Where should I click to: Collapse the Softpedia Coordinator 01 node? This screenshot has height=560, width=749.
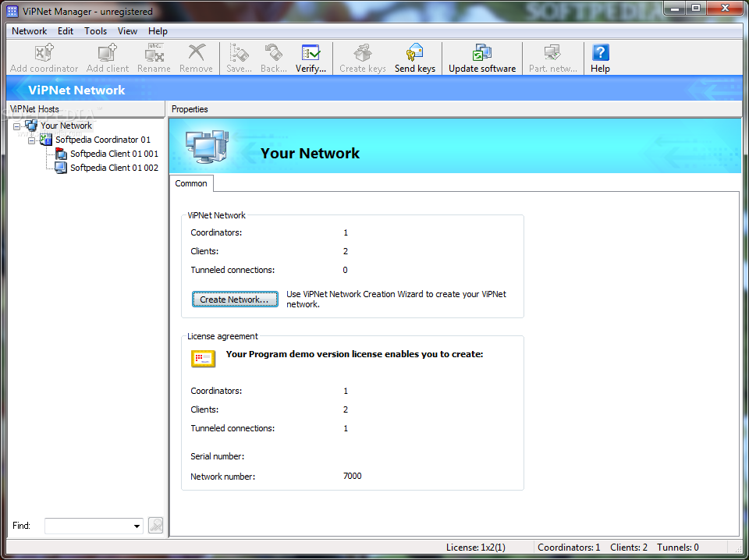(x=31, y=140)
